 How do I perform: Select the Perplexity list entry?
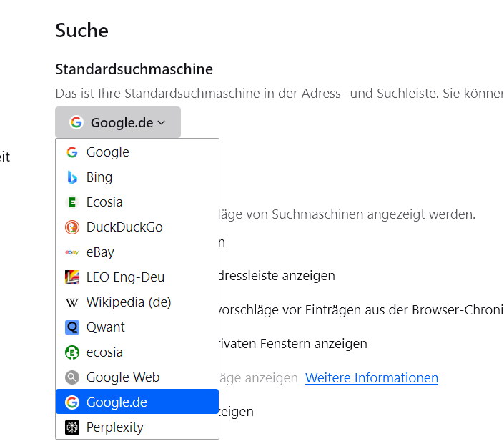click(x=114, y=427)
